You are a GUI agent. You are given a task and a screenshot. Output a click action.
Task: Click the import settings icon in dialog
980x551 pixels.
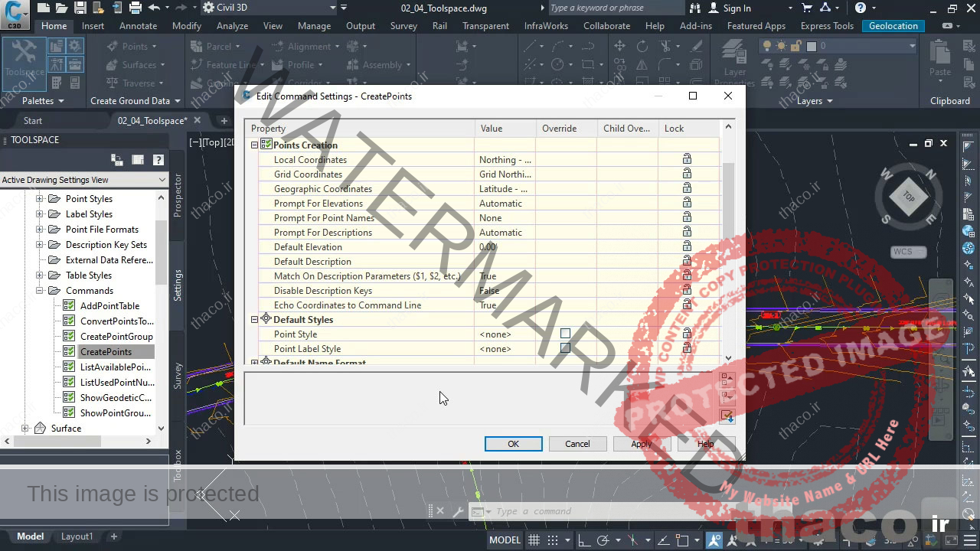[x=727, y=416]
